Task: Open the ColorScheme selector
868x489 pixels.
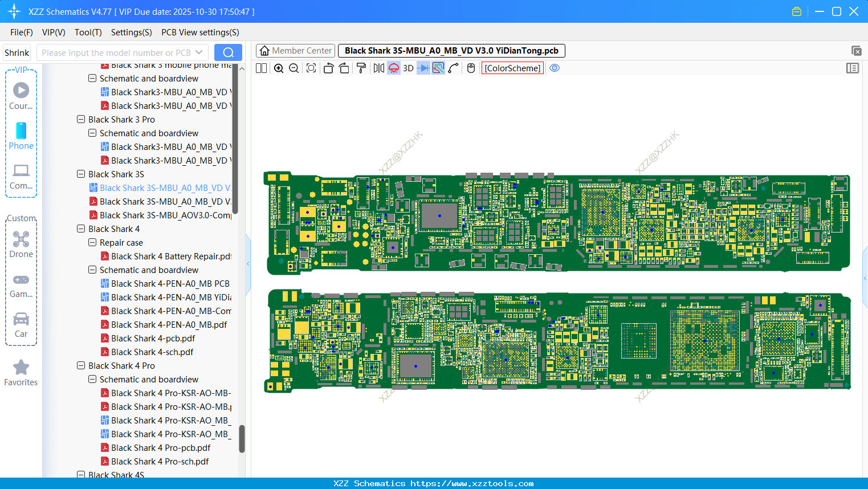Action: tap(512, 68)
